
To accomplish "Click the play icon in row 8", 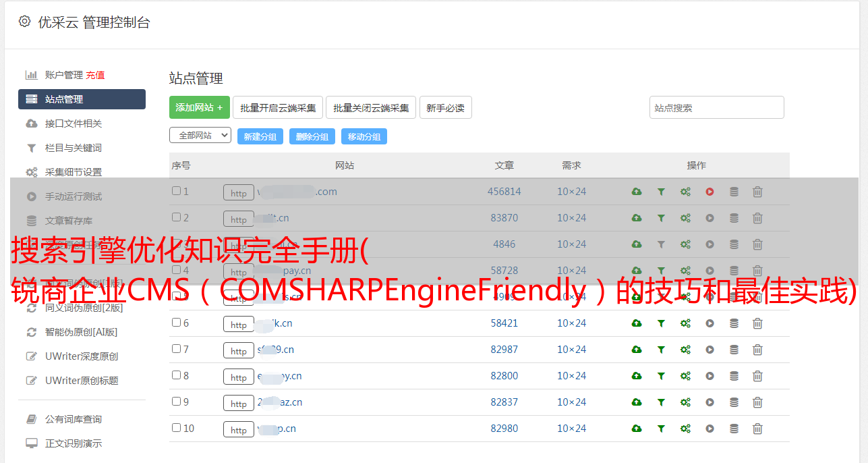I will tap(710, 376).
